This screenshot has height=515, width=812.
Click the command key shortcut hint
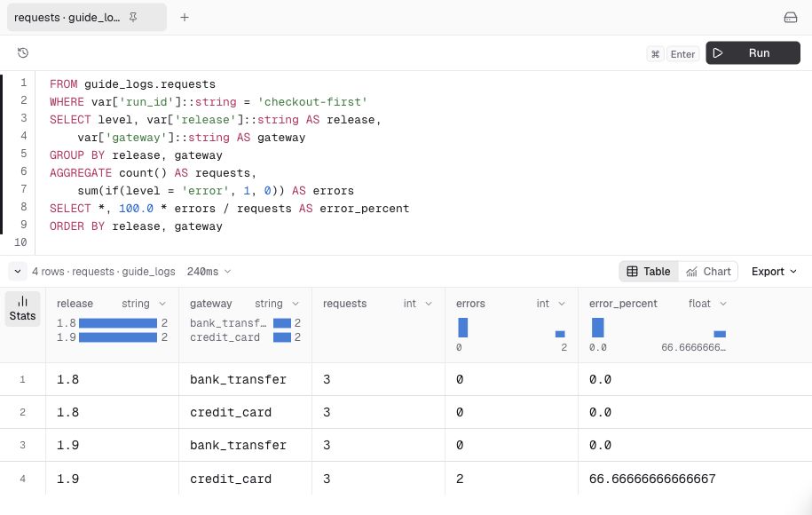655,54
